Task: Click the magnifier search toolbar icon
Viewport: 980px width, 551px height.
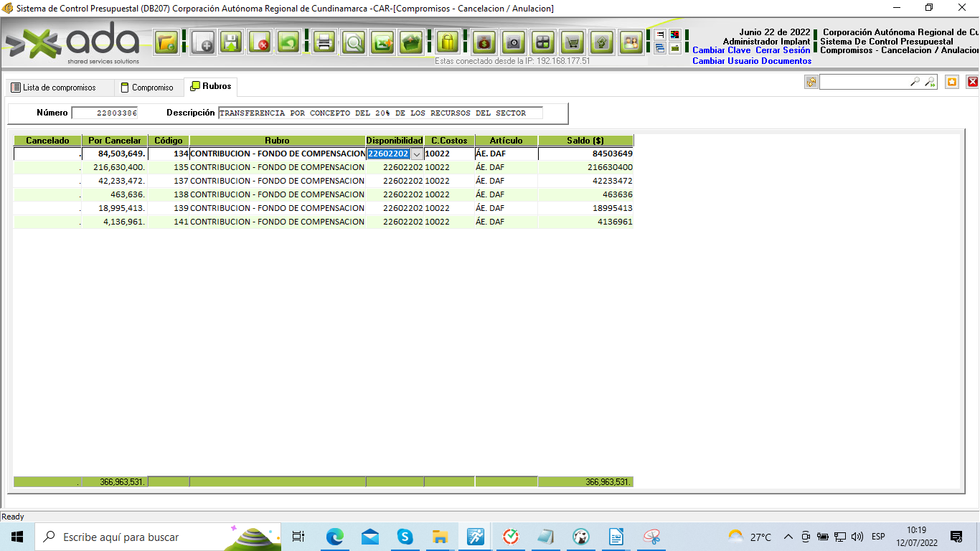Action: click(x=353, y=42)
